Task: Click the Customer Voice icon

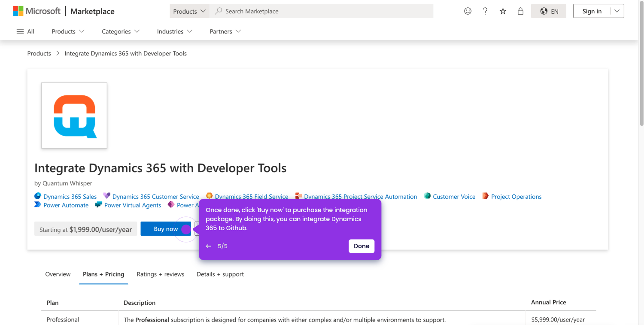Action: pos(427,196)
